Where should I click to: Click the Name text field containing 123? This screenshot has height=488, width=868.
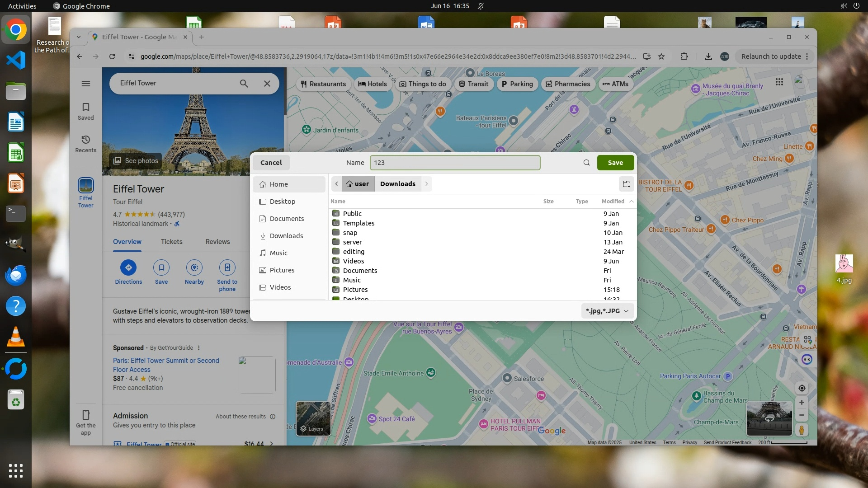click(x=455, y=163)
